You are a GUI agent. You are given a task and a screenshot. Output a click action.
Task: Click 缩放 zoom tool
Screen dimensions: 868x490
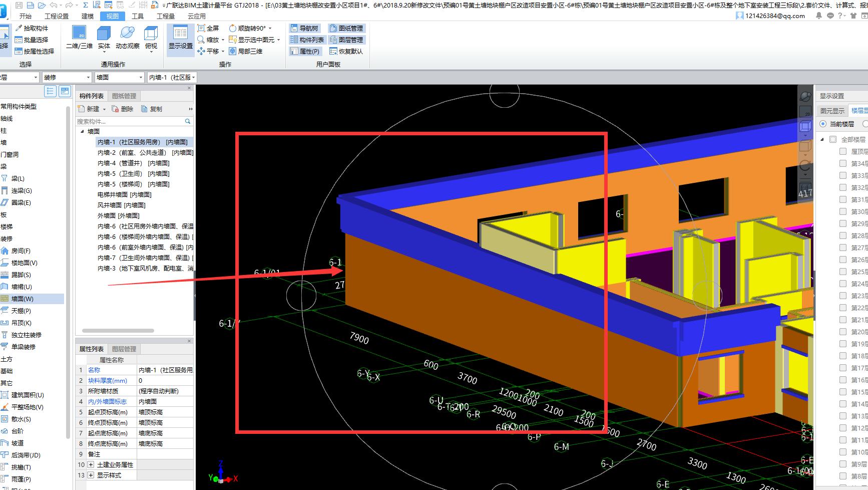208,40
